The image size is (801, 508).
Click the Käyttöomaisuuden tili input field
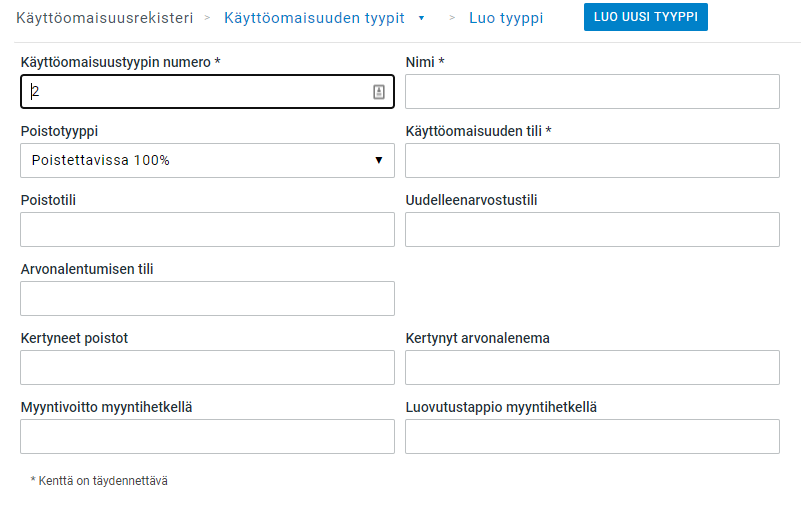[x=592, y=160]
